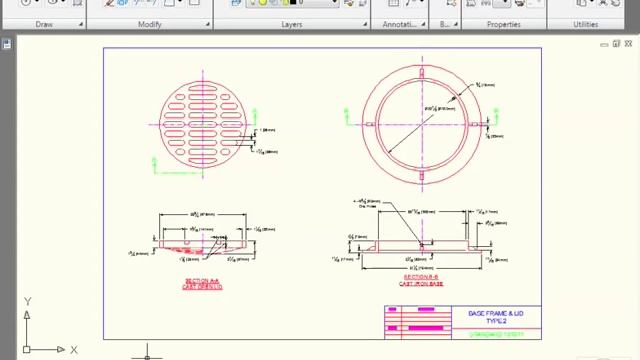Viewport: 640px width, 360px height.
Task: Expand the Modify panel arrow
Action: pyautogui.click(x=207, y=24)
